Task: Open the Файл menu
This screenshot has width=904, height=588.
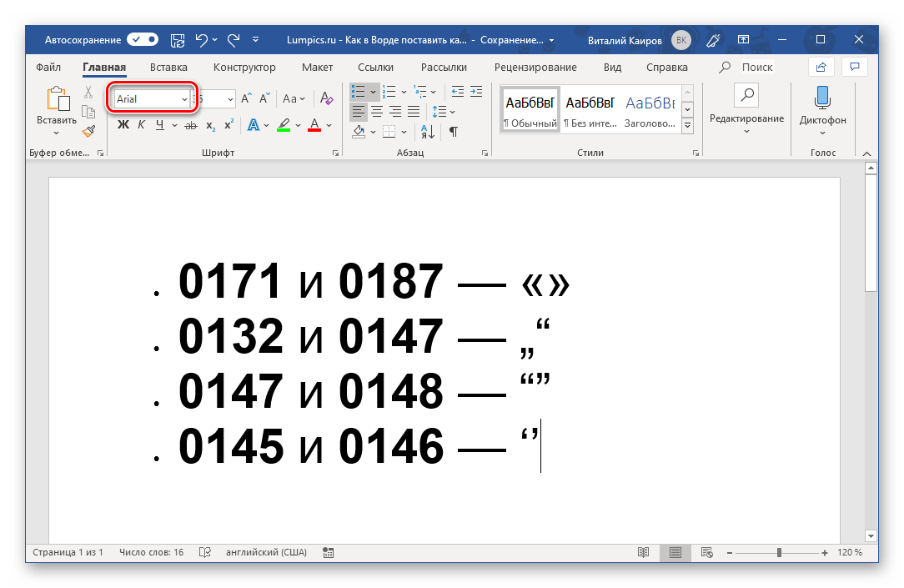Action: pyautogui.click(x=48, y=67)
